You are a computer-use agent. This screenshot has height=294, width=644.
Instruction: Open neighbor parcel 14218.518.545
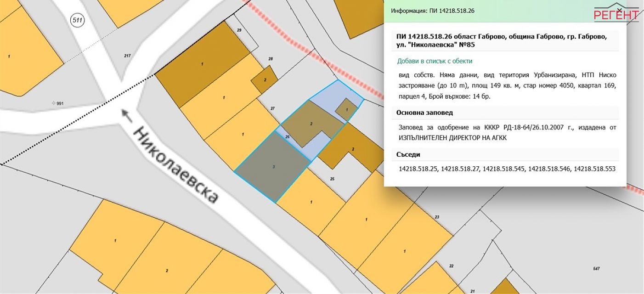pyautogui.click(x=503, y=169)
